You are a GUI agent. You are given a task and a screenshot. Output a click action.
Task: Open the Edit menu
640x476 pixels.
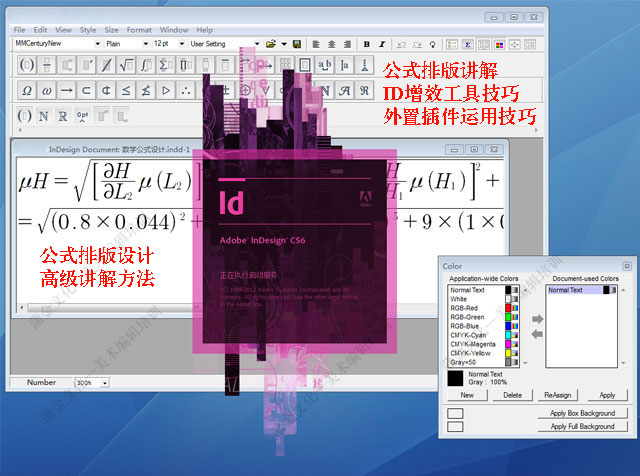(40, 30)
